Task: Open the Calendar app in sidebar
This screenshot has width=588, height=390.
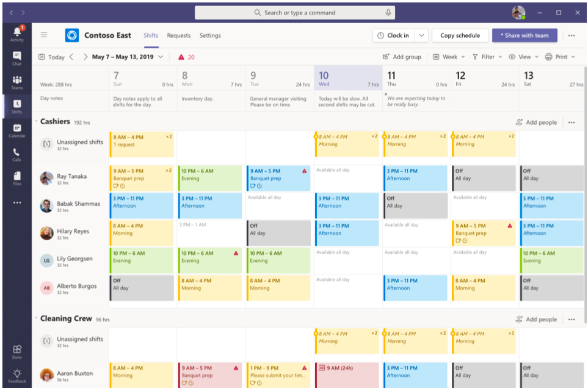Action: point(17,131)
